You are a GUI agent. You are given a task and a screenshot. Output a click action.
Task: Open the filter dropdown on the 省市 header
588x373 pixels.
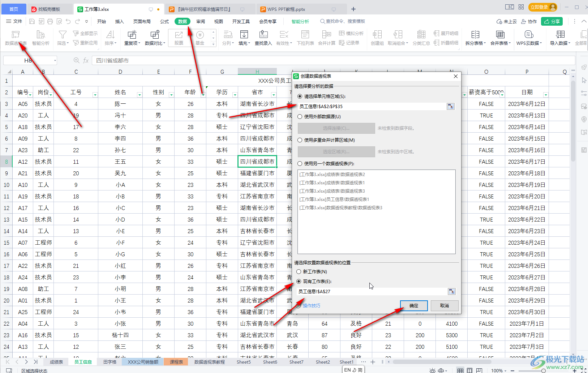pos(274,95)
